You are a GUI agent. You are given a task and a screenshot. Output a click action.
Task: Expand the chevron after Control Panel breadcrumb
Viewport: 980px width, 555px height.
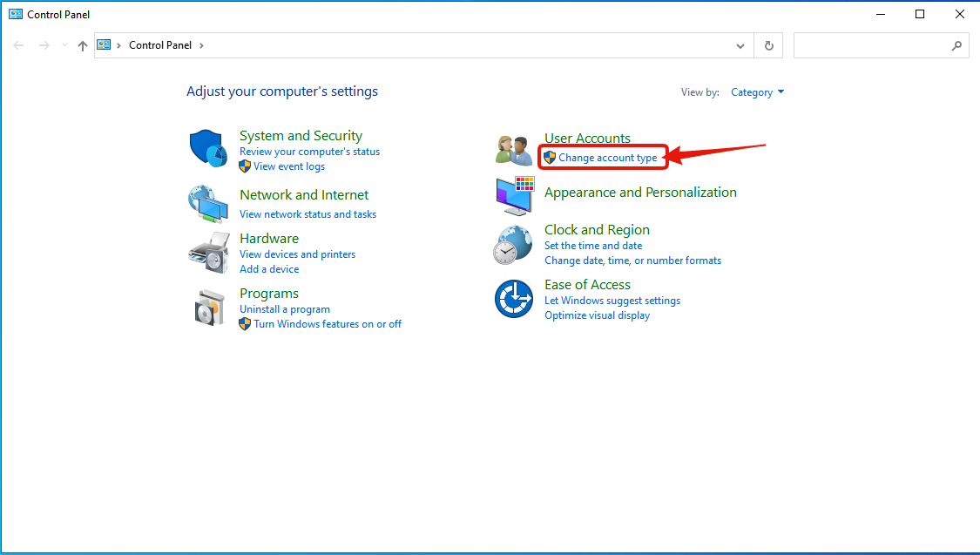point(201,45)
